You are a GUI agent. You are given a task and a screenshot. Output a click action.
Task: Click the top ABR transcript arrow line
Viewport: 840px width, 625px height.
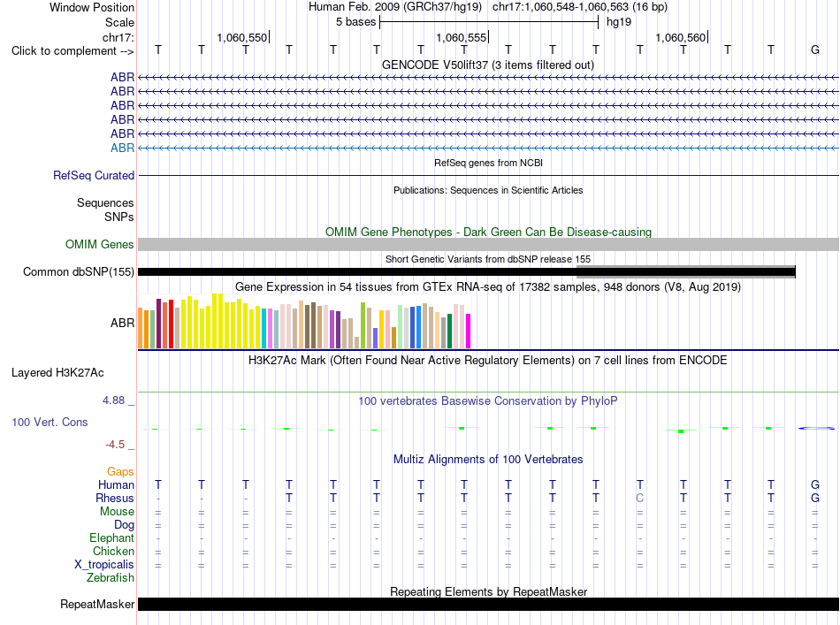click(x=488, y=78)
